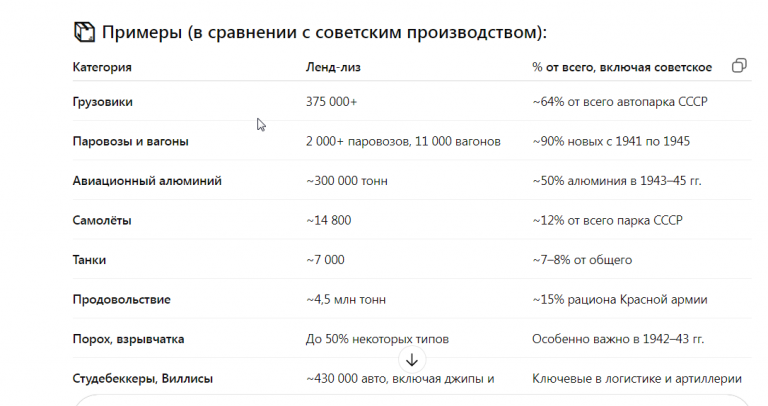Screen dimensions: 768x406
Task: Click the ~300 000 тонн cell
Action: [x=347, y=181]
